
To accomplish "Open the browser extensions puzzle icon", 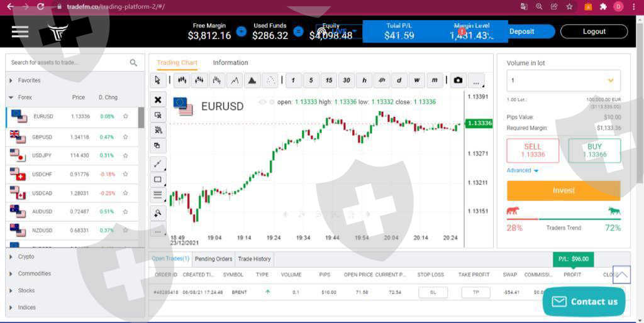I will [x=603, y=6].
